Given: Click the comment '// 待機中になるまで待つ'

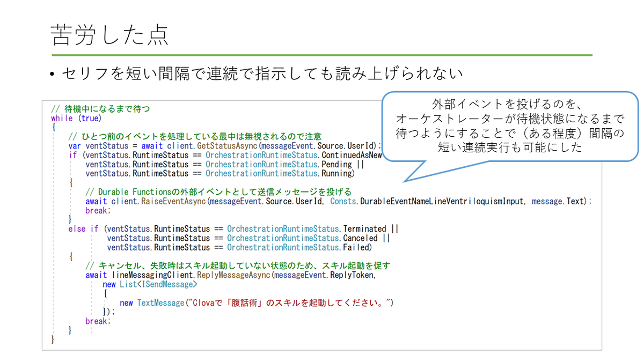Looking at the screenshot, I should [100, 109].
